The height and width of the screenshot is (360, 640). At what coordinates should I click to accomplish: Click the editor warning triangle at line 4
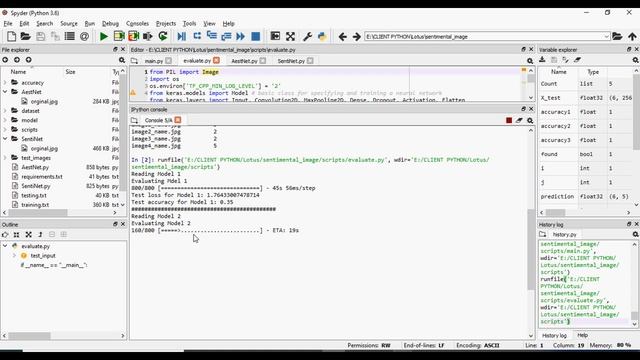point(133,93)
